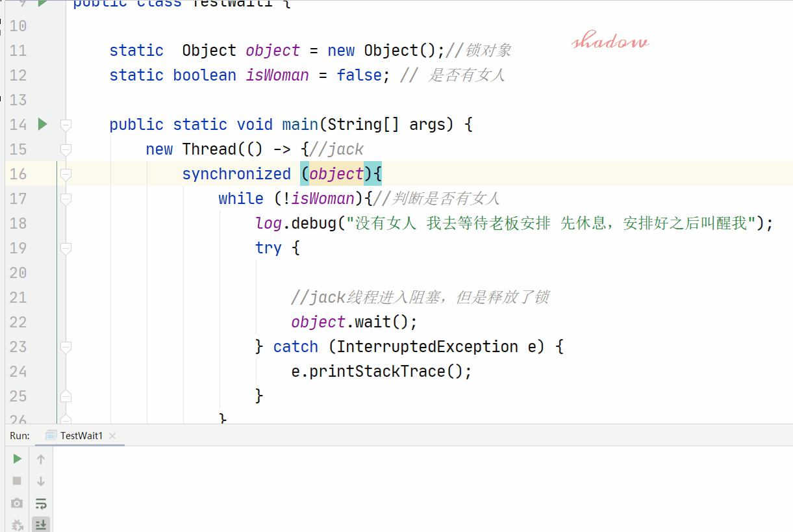Click line number 22 in the gutter
The image size is (793, 532).
click(18, 322)
